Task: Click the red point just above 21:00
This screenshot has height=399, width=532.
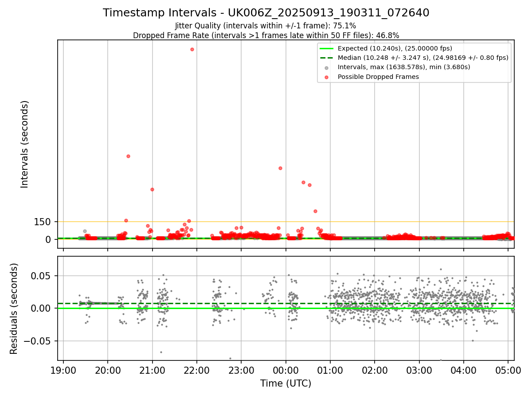Action: [x=152, y=189]
